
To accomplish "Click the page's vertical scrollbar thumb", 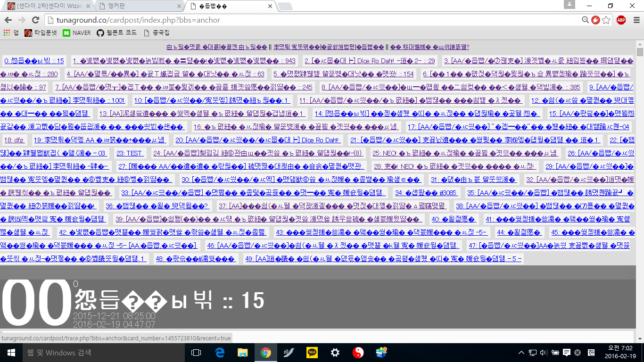I will pyautogui.click(x=640, y=52).
